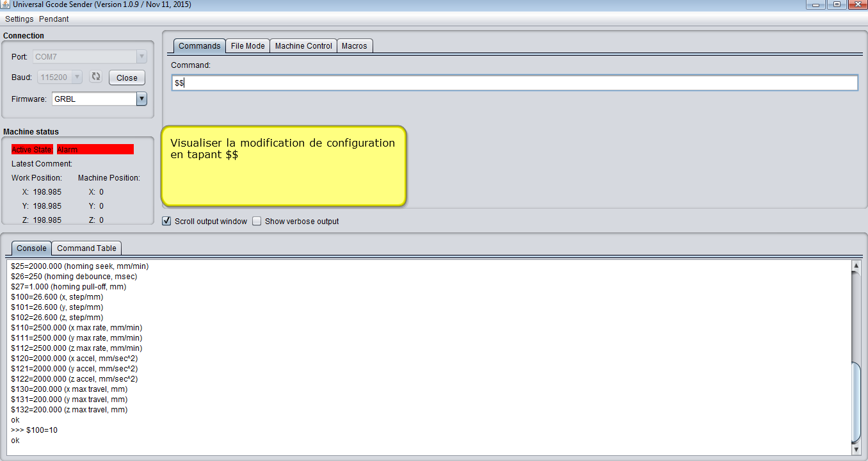
Task: Enable the Show verbose output checkbox
Action: [257, 222]
